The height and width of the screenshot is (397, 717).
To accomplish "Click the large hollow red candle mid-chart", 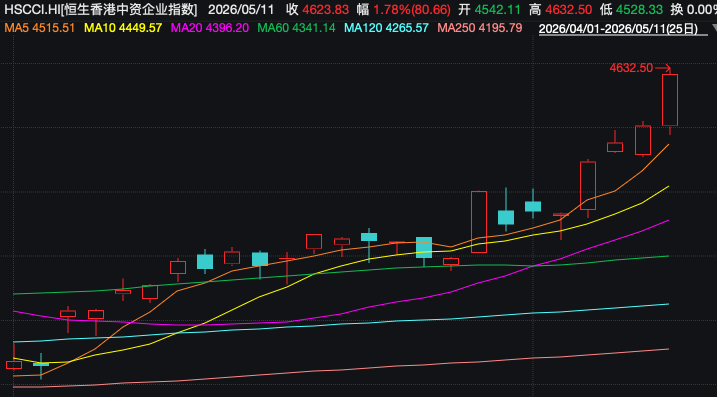I will pyautogui.click(x=479, y=222).
